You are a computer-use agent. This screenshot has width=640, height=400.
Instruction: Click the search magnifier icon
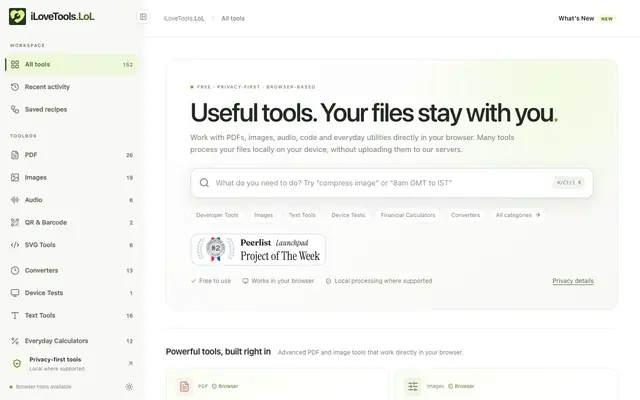204,183
